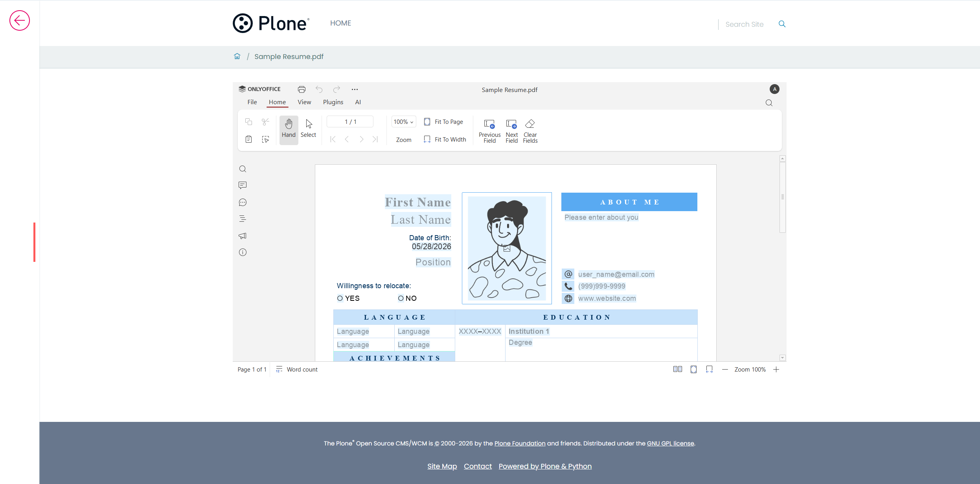
Task: Activate the Hand tool
Action: (x=289, y=130)
